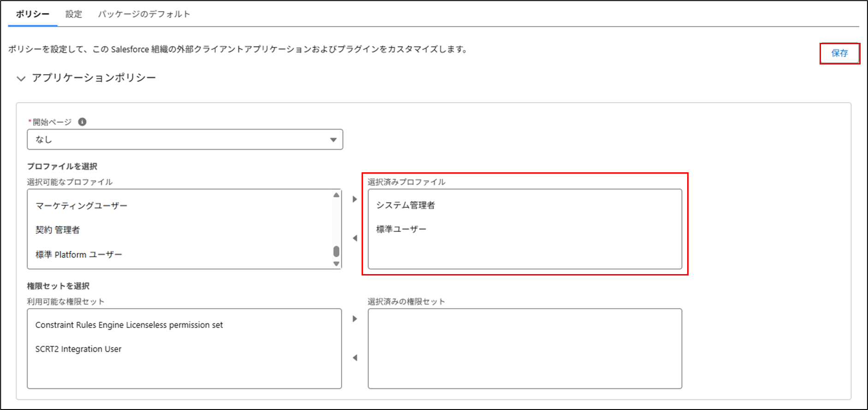Select 標準ユーザー in selected profiles

401,229
